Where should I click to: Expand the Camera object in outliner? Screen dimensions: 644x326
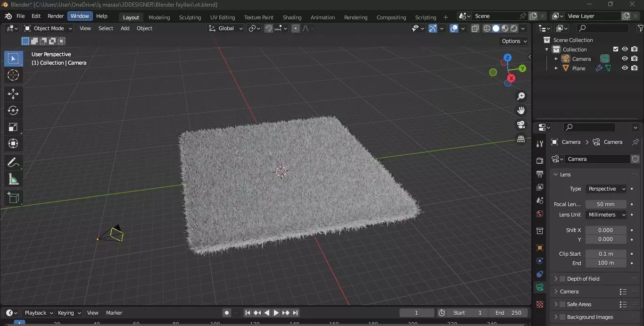[556, 59]
